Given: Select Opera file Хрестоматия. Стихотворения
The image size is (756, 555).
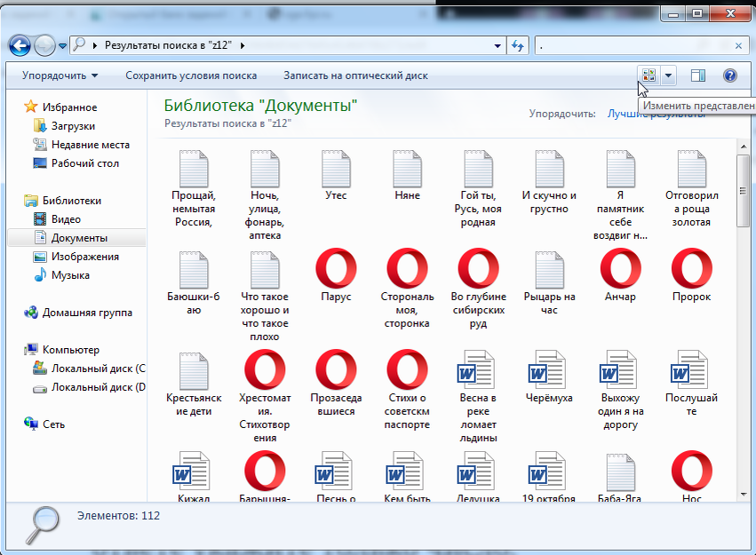Looking at the screenshot, I should tap(265, 397).
